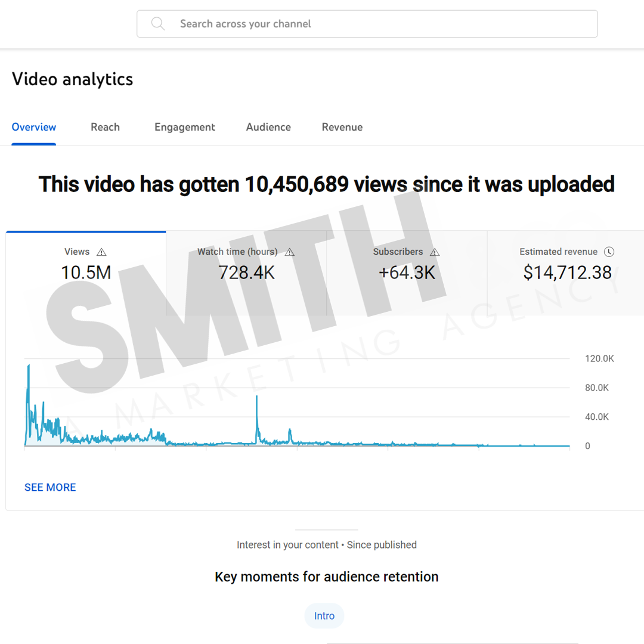Switch to the Overview tab

tap(33, 128)
